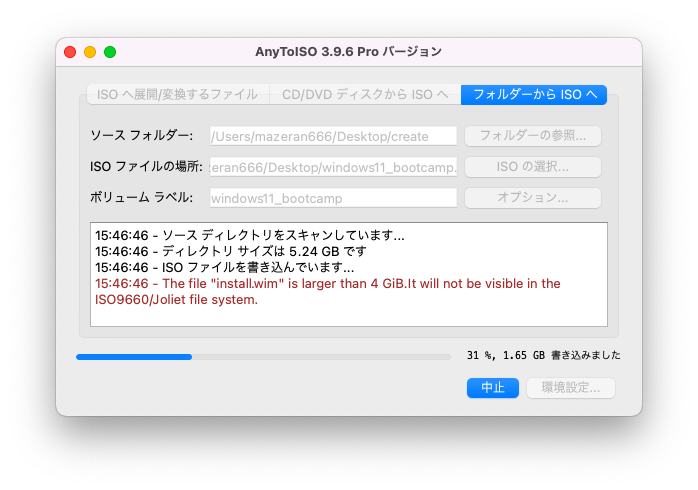Open the オプション... button
698x490 pixels.
(533, 198)
